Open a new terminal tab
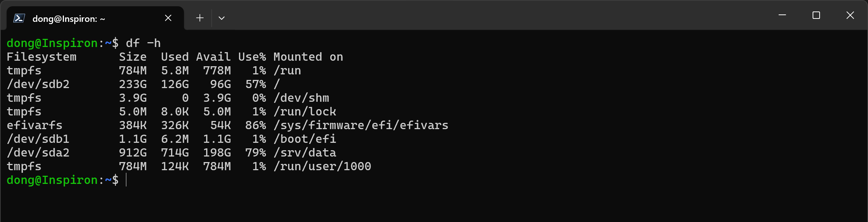 [200, 18]
